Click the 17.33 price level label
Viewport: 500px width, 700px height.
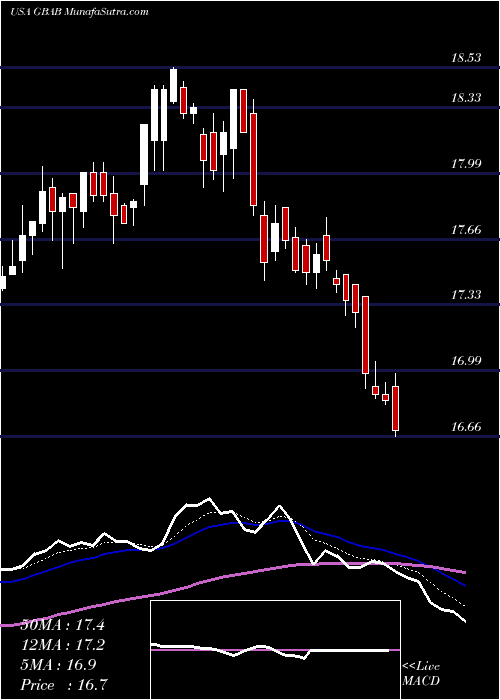(x=466, y=295)
